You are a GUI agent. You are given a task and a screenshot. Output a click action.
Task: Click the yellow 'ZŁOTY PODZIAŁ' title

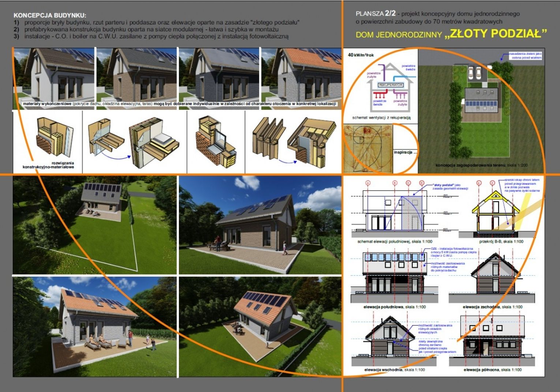tap(496, 34)
